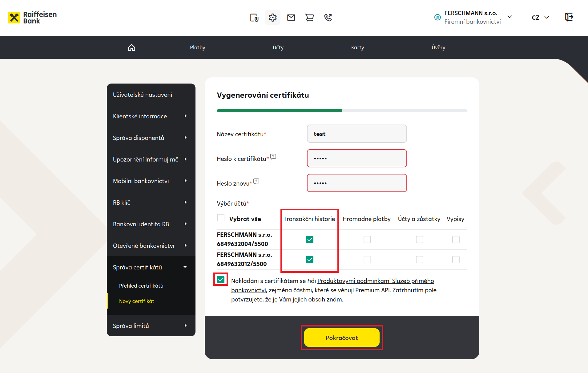Uncheck the product terms agreement checkbox
Viewport: 588px width, 373px height.
[x=221, y=280]
